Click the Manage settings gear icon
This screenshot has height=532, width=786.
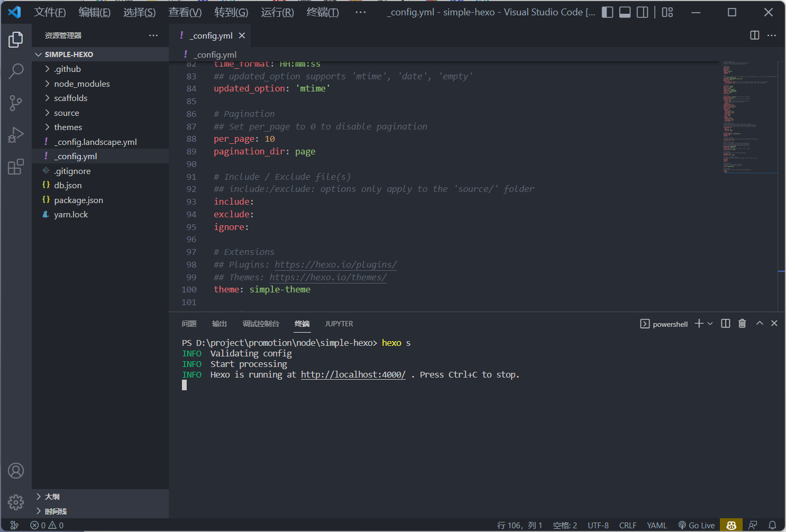[x=16, y=502]
